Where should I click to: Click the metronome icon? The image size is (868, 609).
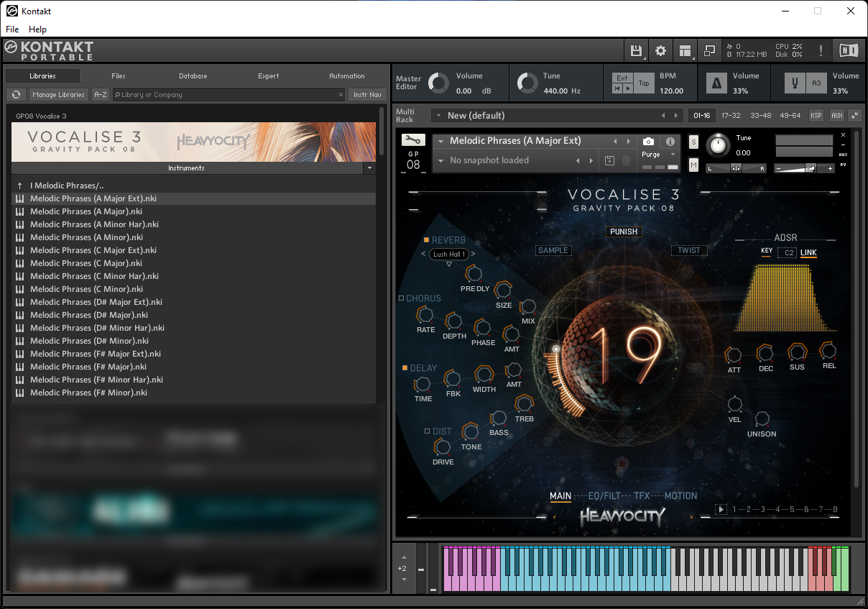716,83
